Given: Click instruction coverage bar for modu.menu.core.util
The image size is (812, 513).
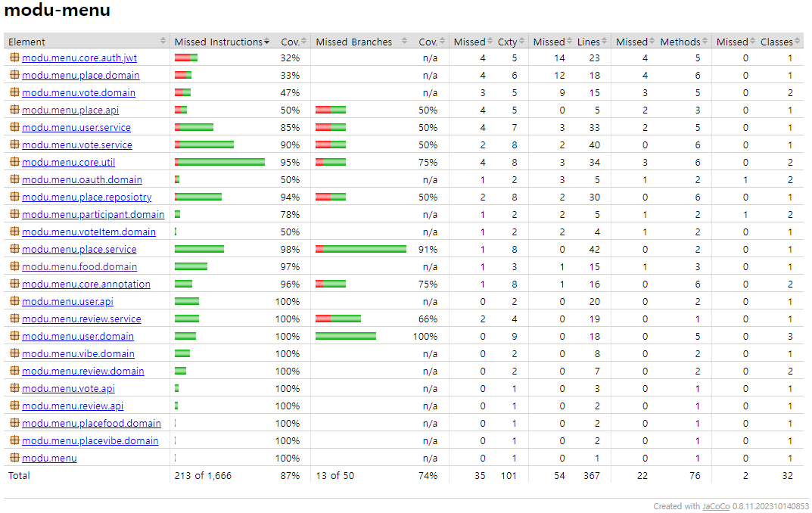Looking at the screenshot, I should (x=219, y=162).
